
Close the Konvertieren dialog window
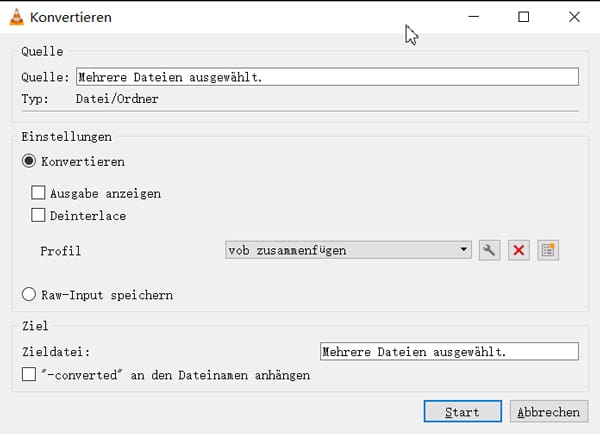pyautogui.click(x=573, y=17)
